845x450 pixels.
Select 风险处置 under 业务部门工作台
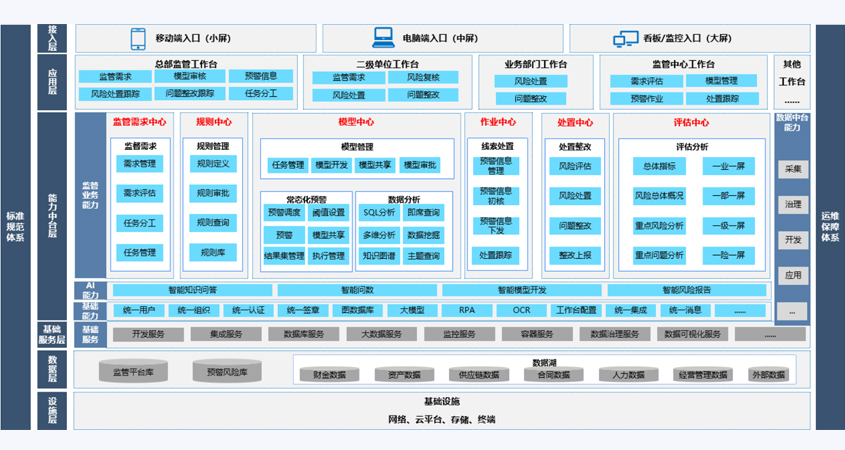[531, 81]
